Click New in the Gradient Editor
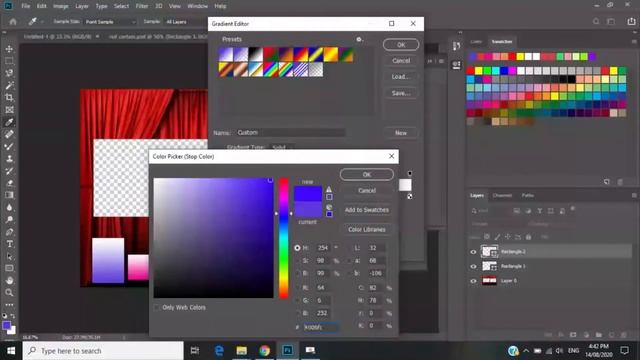The height and width of the screenshot is (360, 640). tap(401, 133)
